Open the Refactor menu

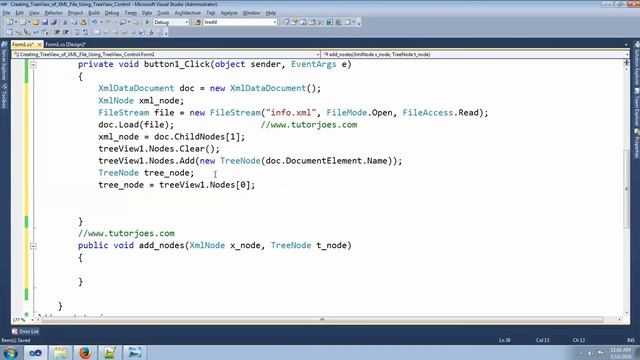tap(53, 13)
